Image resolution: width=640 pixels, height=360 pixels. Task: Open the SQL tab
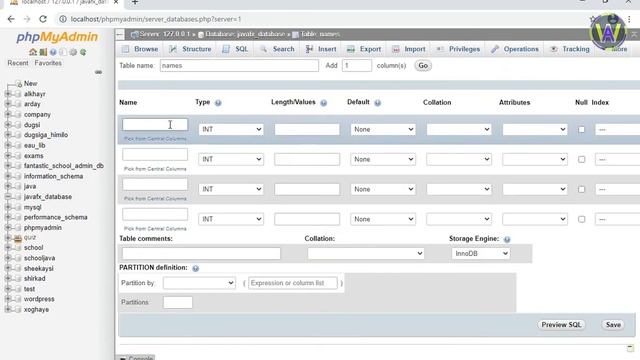(x=235, y=49)
